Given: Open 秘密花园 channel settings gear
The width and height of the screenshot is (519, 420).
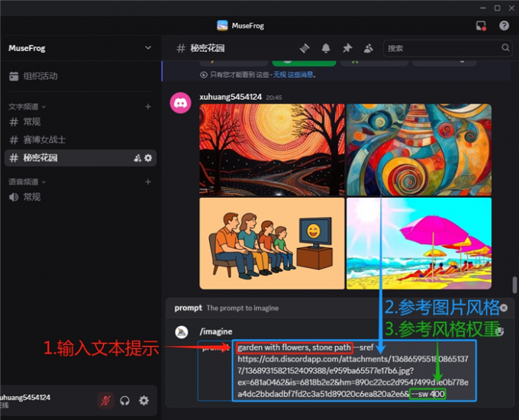Looking at the screenshot, I should [148, 158].
